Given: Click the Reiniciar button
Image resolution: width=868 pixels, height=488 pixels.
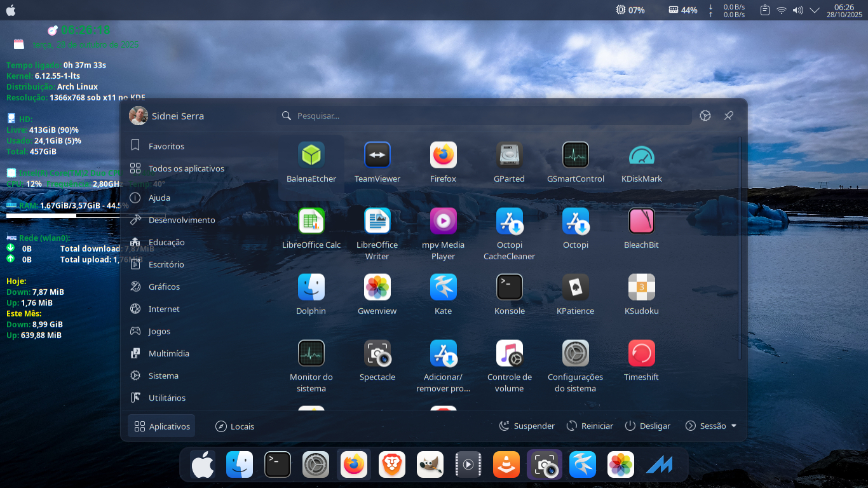Looking at the screenshot, I should [x=590, y=426].
